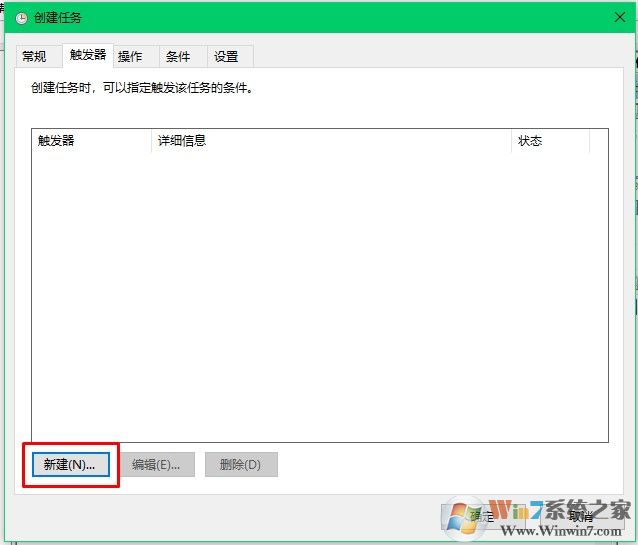The height and width of the screenshot is (545, 638).
Task: Click the 删除(D) button
Action: tap(240, 465)
